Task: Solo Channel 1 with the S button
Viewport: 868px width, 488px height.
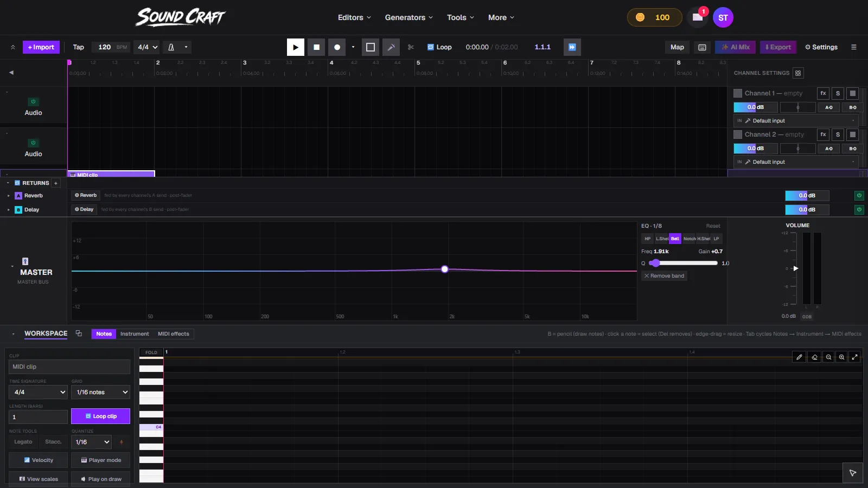Action: 838,93
